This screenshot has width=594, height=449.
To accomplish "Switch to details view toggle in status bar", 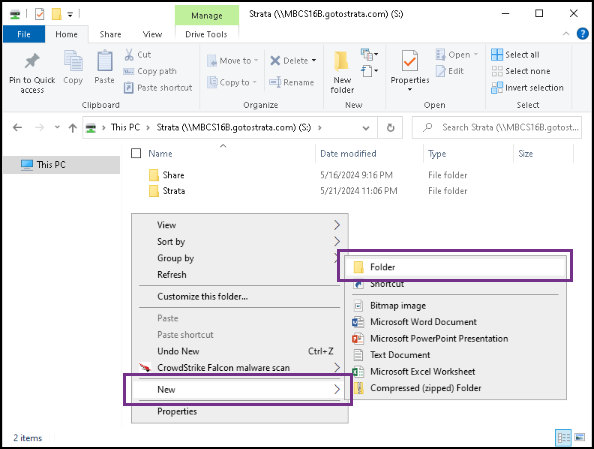I will [x=563, y=438].
